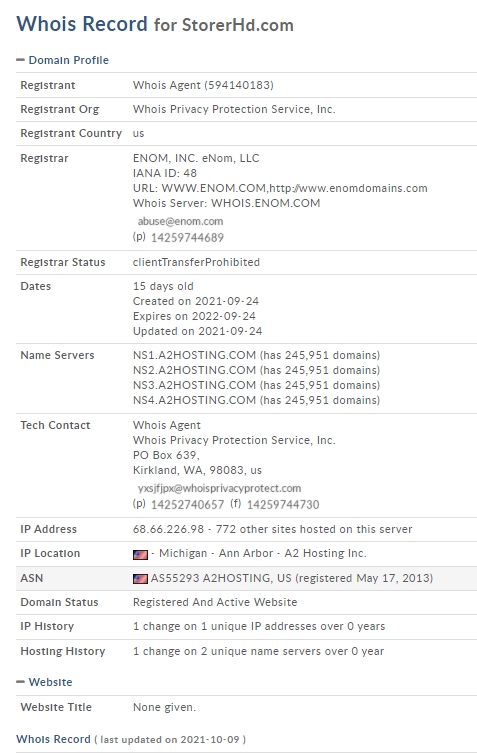
Task: Click the Whois Record StorerHd.com heading
Action: [155, 24]
